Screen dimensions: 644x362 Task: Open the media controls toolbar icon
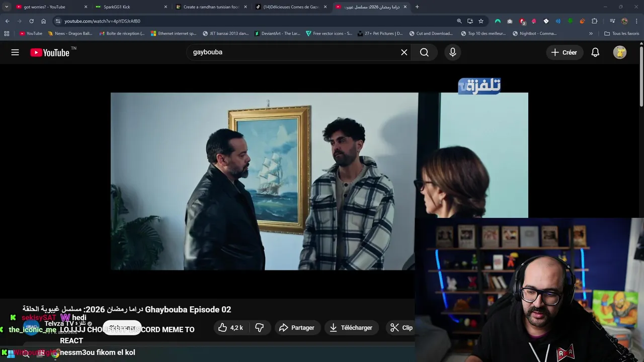pyautogui.click(x=612, y=21)
